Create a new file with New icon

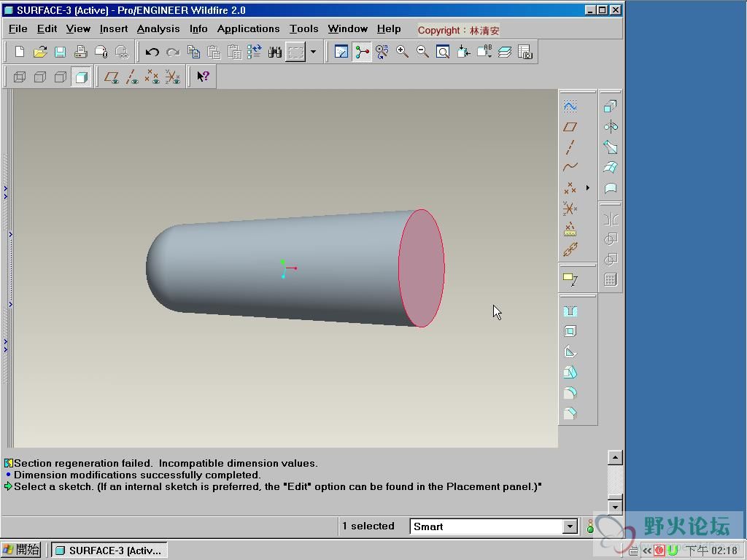(x=20, y=52)
